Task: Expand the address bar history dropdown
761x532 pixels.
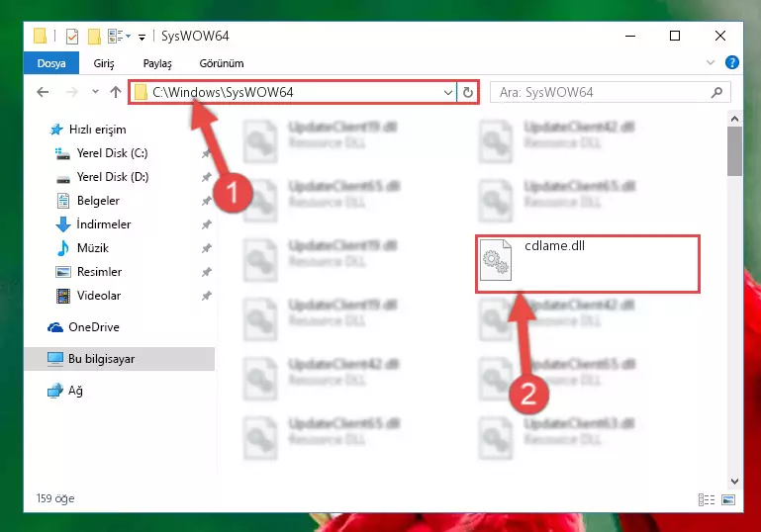Action: coord(448,92)
